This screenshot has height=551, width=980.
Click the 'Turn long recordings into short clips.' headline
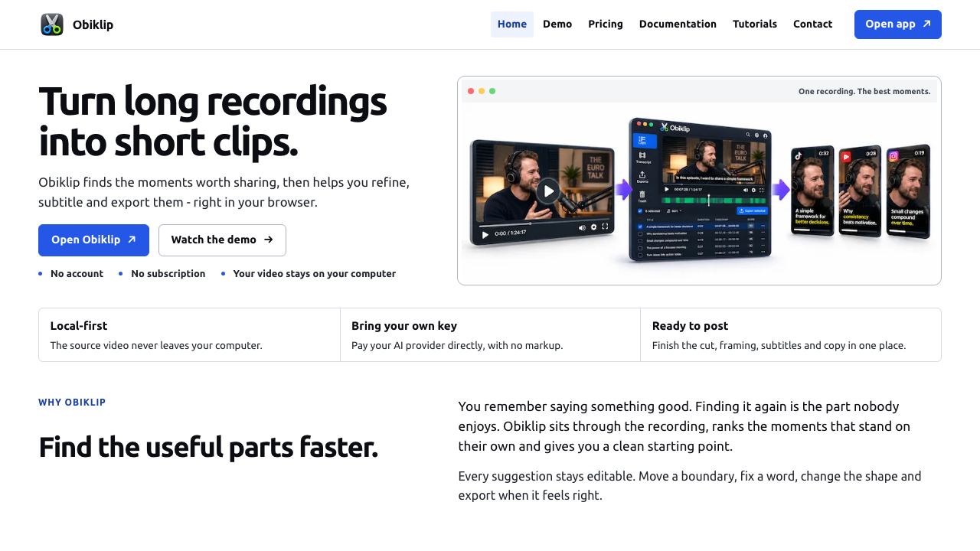pos(212,121)
